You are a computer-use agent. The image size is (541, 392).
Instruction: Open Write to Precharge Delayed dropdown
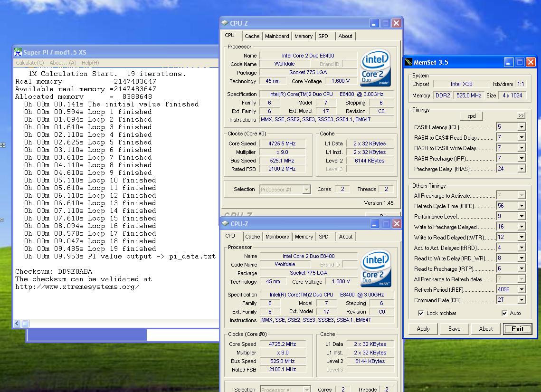tap(522, 227)
